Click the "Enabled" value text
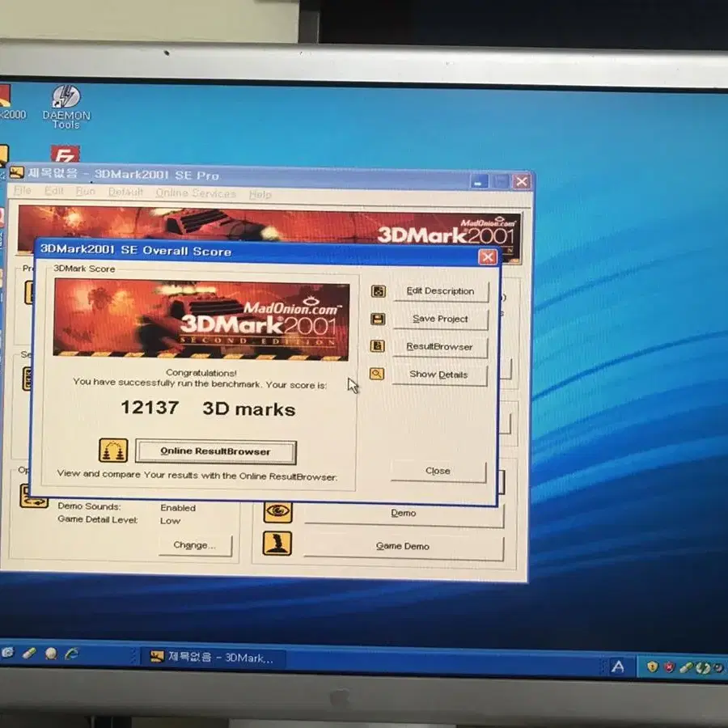 pos(178,508)
